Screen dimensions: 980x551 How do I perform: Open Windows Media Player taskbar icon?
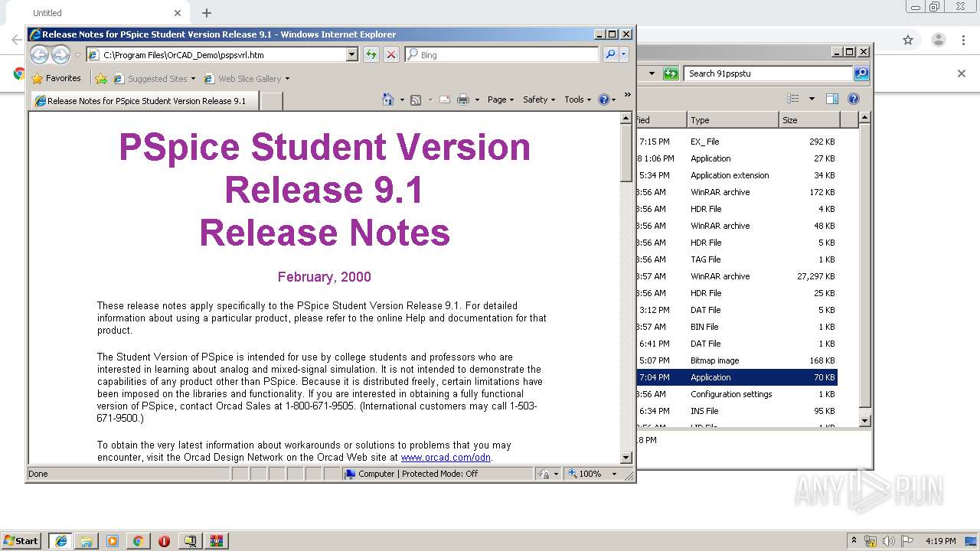(x=113, y=541)
